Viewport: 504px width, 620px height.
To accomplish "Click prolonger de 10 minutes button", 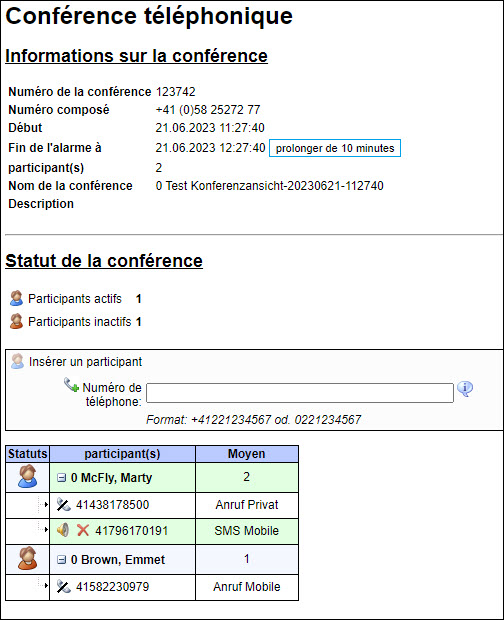I will [x=335, y=148].
